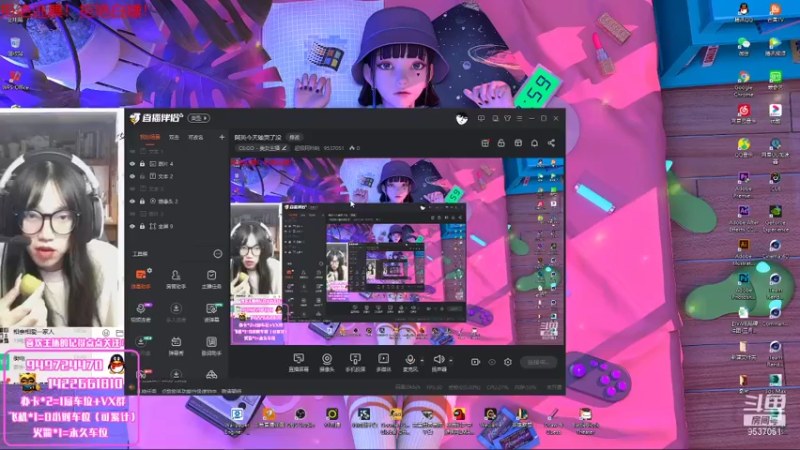Toggle preview eye icon beside record button

(492, 362)
